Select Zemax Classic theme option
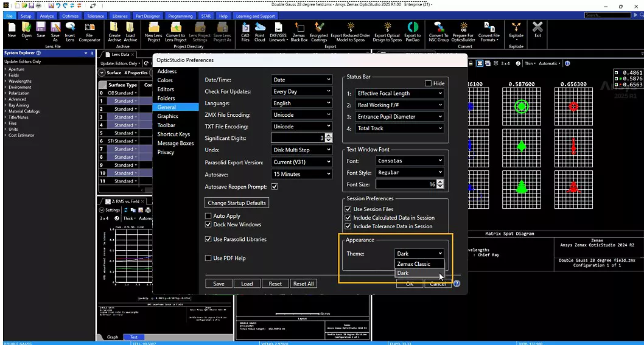The image size is (644, 345). point(419,263)
